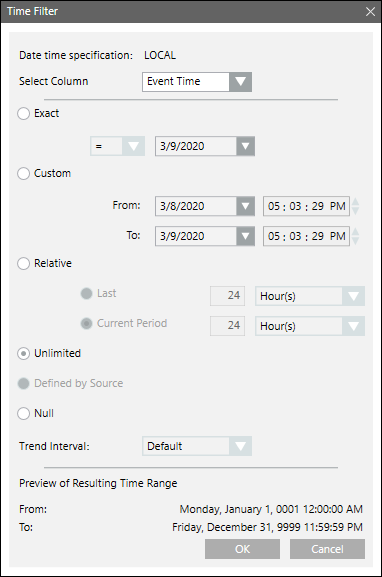Click the OK button
382x577 pixels.
point(243,549)
